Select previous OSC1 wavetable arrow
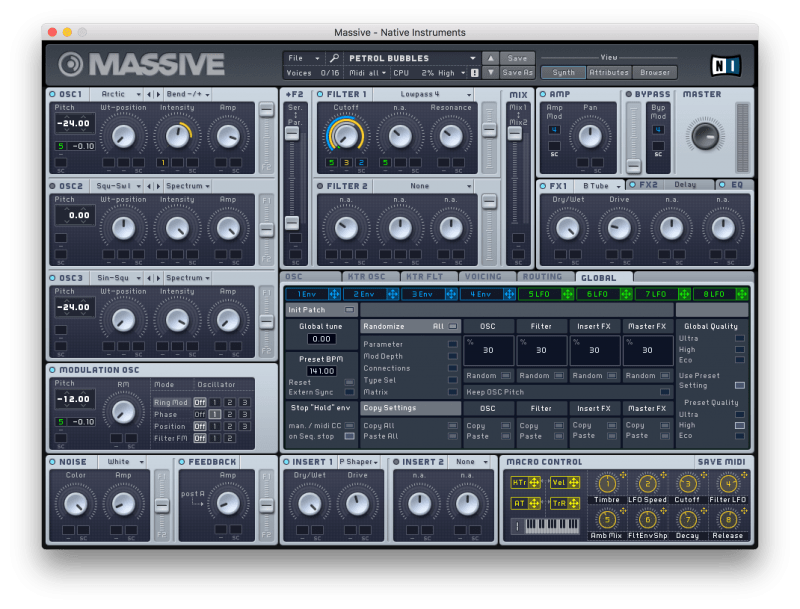 pyautogui.click(x=149, y=94)
